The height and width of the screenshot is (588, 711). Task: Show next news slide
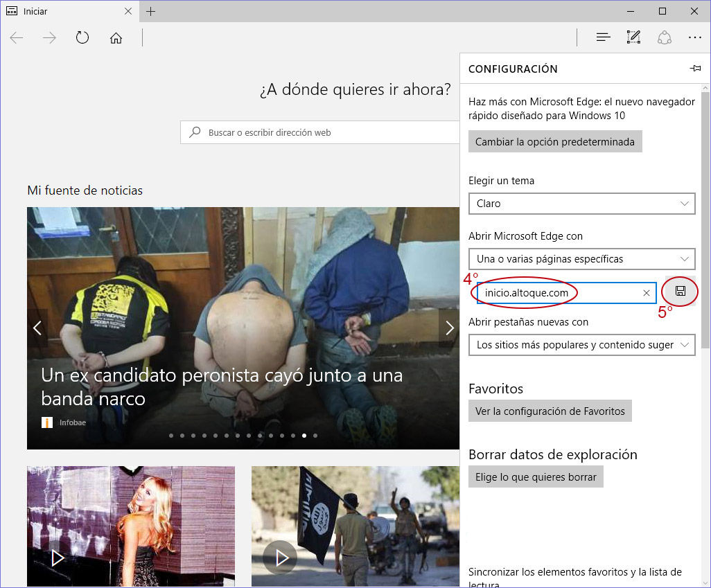click(x=449, y=328)
